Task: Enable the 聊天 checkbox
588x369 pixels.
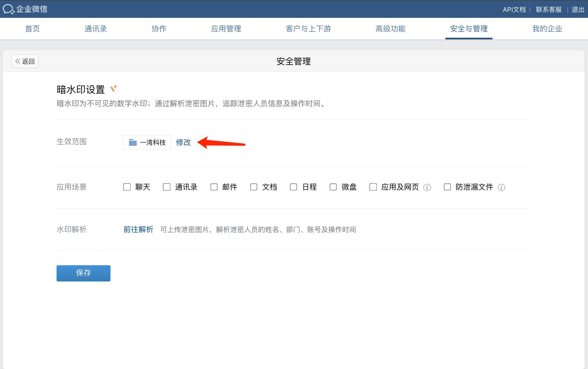Action: point(127,187)
